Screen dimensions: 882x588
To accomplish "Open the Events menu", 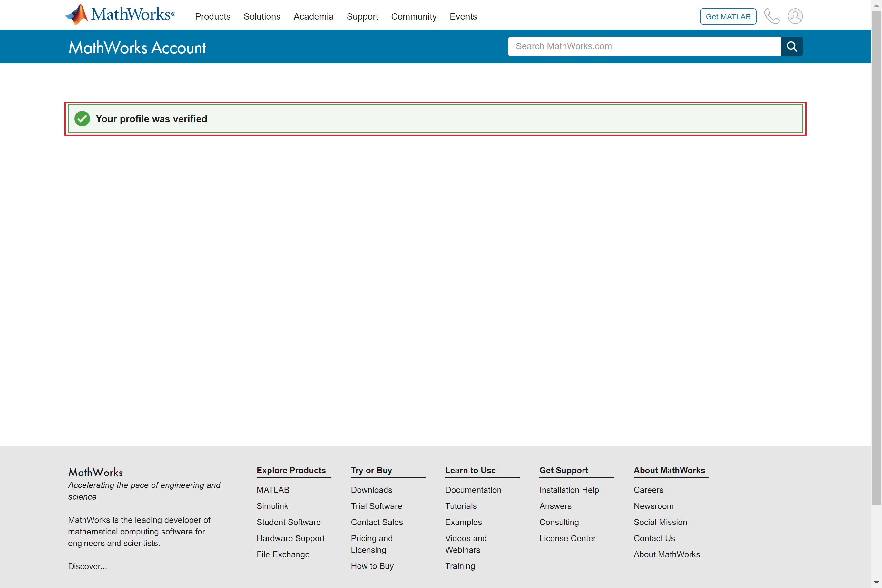I will click(x=463, y=16).
